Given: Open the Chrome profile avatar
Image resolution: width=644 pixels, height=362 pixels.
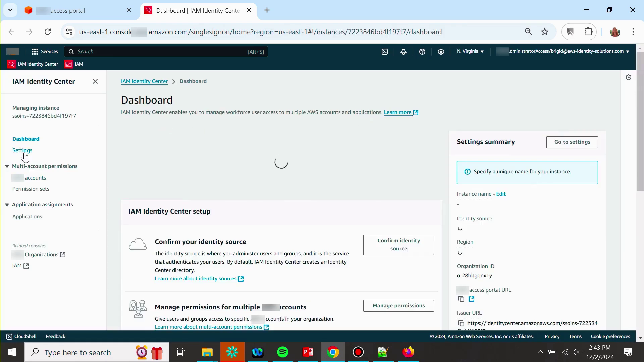Looking at the screenshot, I should 615,32.
